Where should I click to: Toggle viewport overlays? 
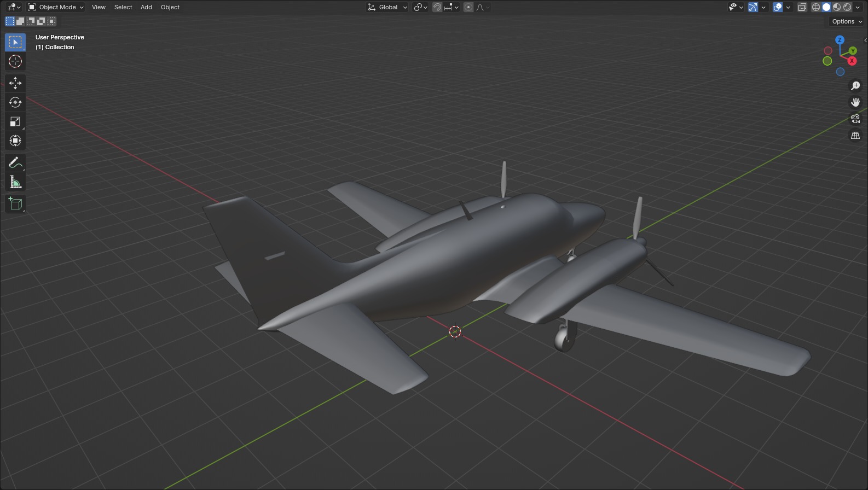(x=778, y=7)
